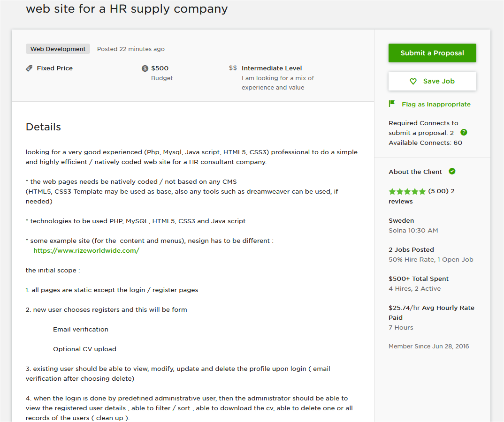This screenshot has width=504, height=422.
Task: Click Flag as inappropriate text link
Action: click(436, 104)
